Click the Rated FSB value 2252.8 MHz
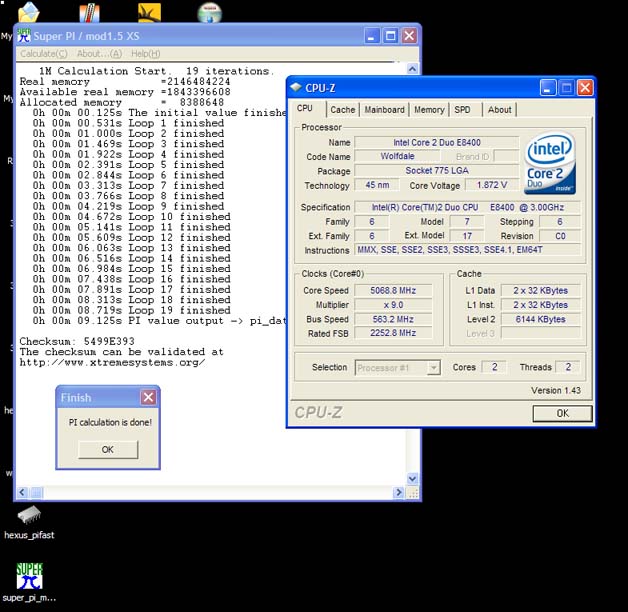This screenshot has width=628, height=612. (393, 333)
